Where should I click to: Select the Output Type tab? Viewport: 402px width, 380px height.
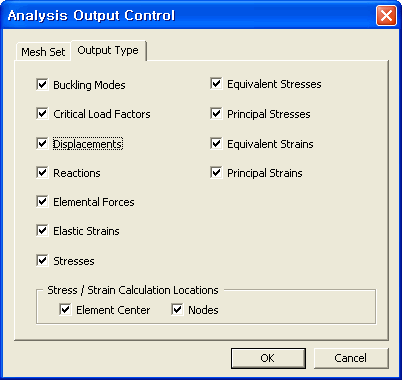coord(108,50)
